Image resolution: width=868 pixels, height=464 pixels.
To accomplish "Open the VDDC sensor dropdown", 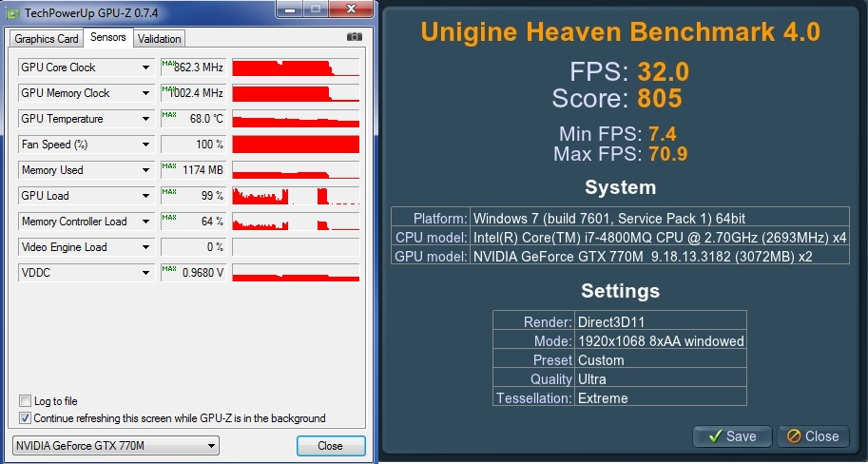I will pos(145,273).
